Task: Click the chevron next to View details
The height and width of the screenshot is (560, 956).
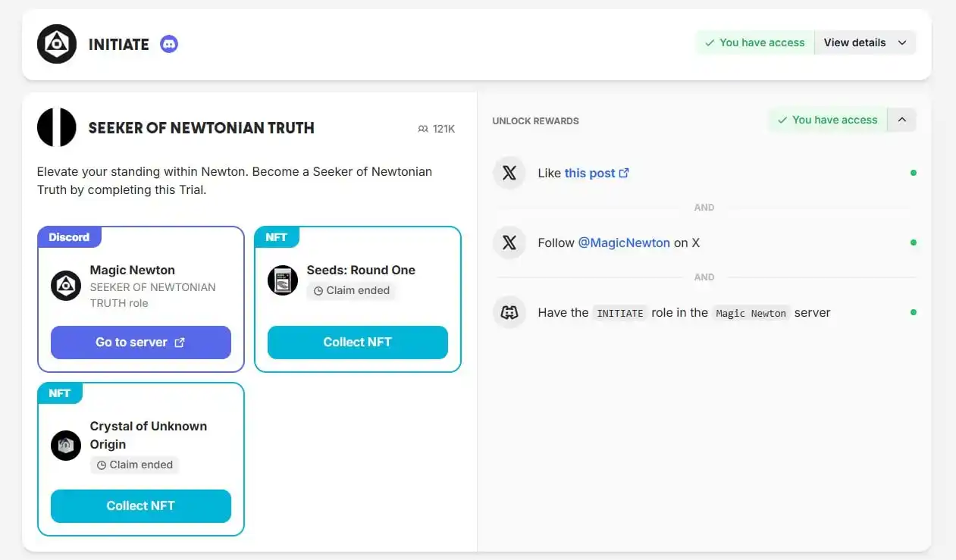Action: click(x=902, y=42)
